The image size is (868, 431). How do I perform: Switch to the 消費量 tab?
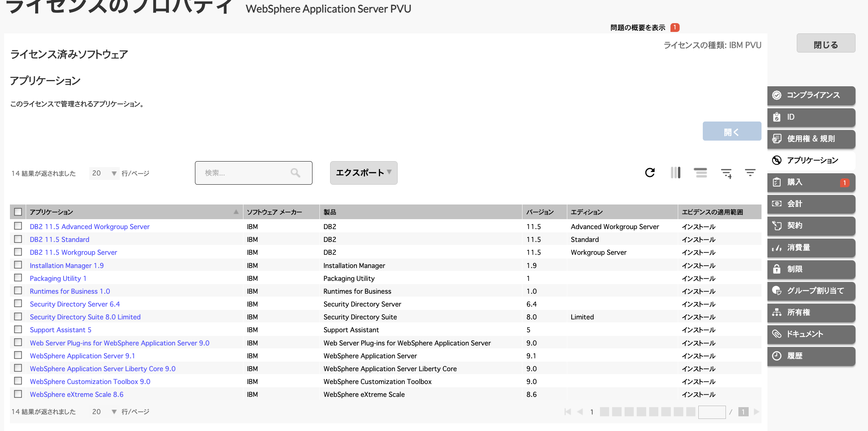[x=811, y=247]
